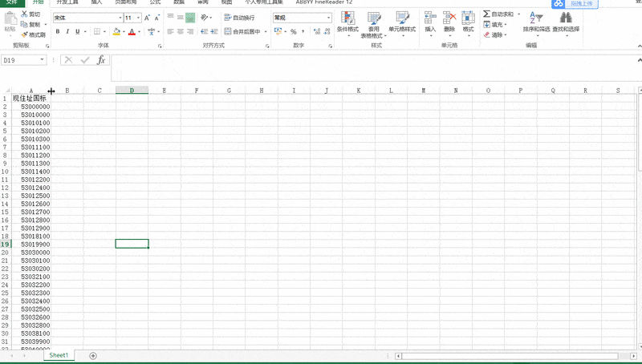642x364 pixels.
Task: Open Merge and Center dropdown arrow
Action: click(266, 31)
